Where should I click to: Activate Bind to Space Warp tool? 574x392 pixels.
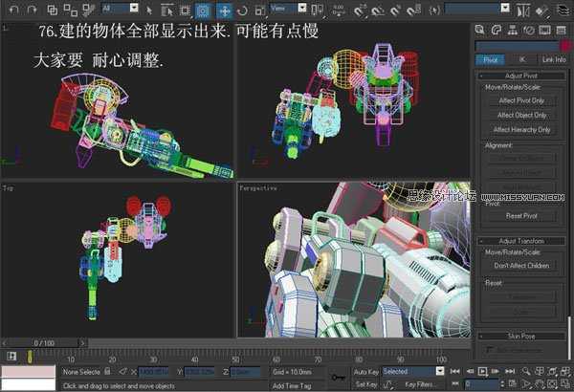coord(88,10)
